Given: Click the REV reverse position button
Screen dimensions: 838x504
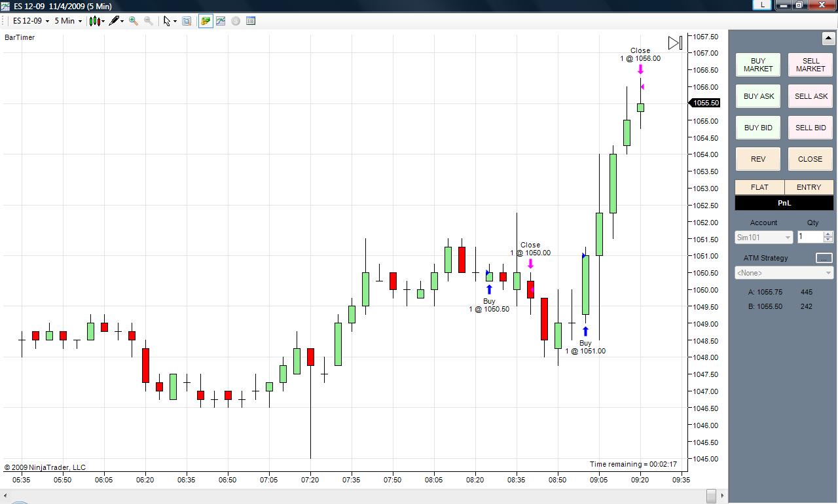Looking at the screenshot, I should (758, 159).
